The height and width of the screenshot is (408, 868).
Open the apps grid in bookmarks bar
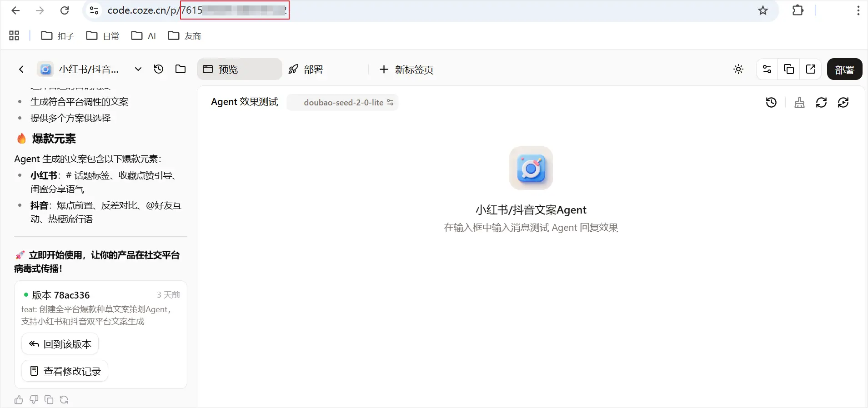pyautogui.click(x=14, y=35)
